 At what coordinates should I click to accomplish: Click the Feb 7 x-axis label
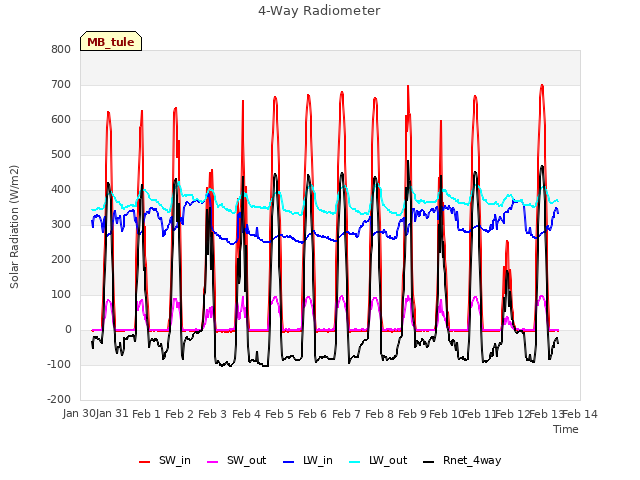tap(346, 414)
